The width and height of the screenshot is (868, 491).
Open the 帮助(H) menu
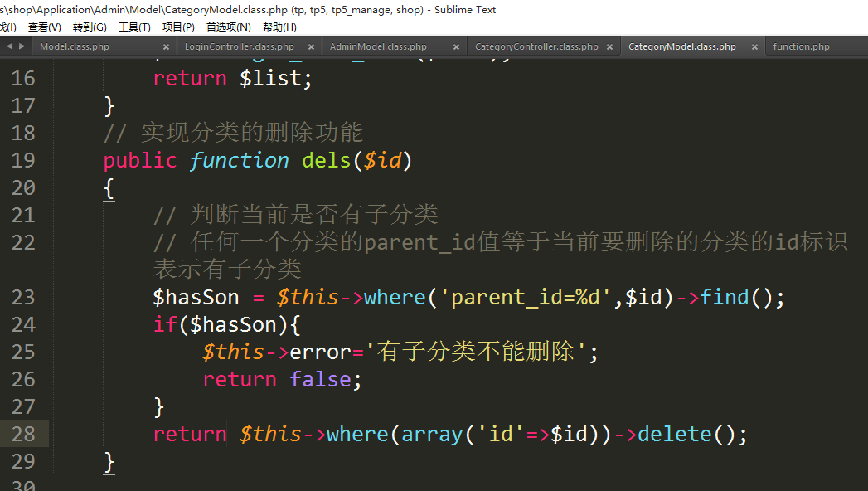tap(279, 27)
